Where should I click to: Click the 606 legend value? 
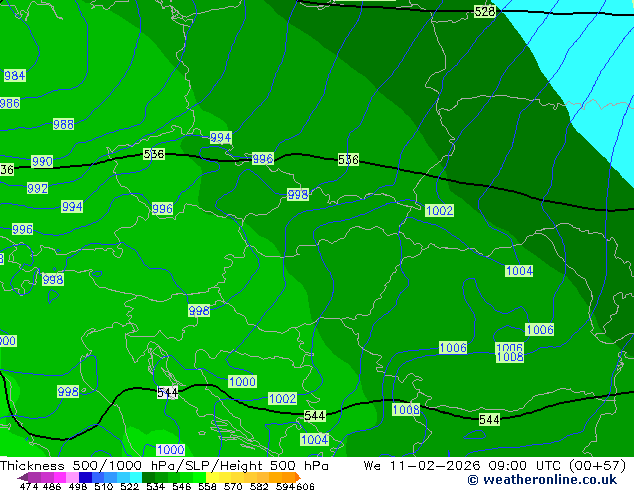click(305, 486)
